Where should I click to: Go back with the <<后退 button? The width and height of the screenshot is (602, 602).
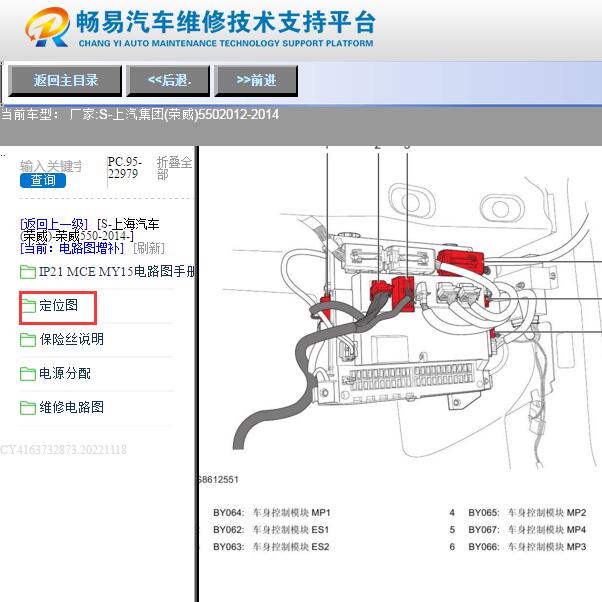(168, 81)
